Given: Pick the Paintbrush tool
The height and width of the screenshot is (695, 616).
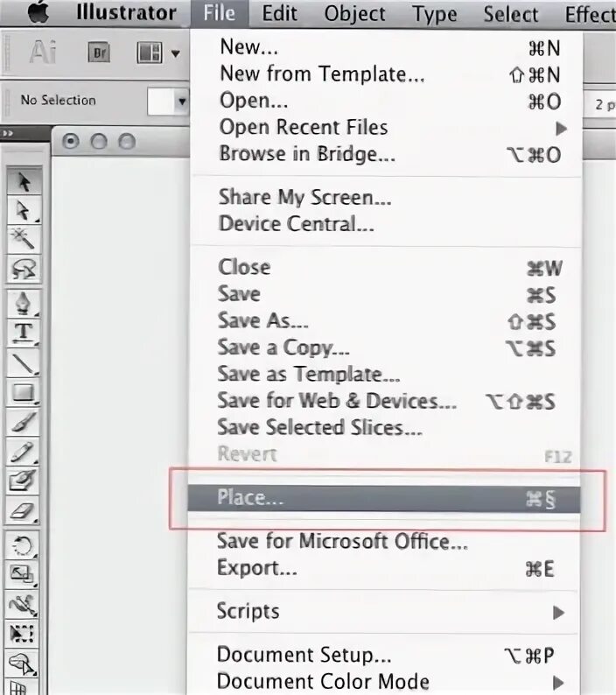Looking at the screenshot, I should point(24,422).
